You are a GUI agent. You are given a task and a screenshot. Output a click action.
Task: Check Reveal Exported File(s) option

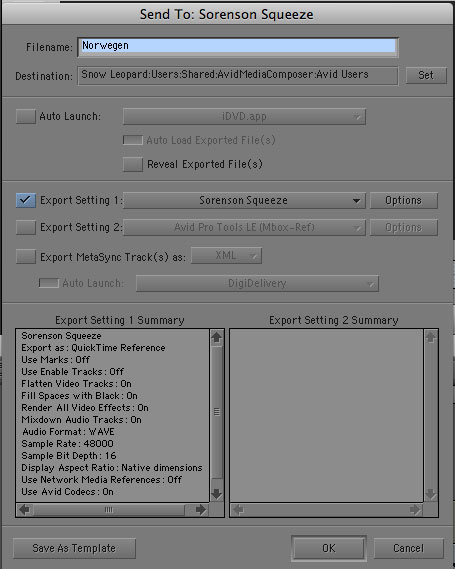[133, 164]
